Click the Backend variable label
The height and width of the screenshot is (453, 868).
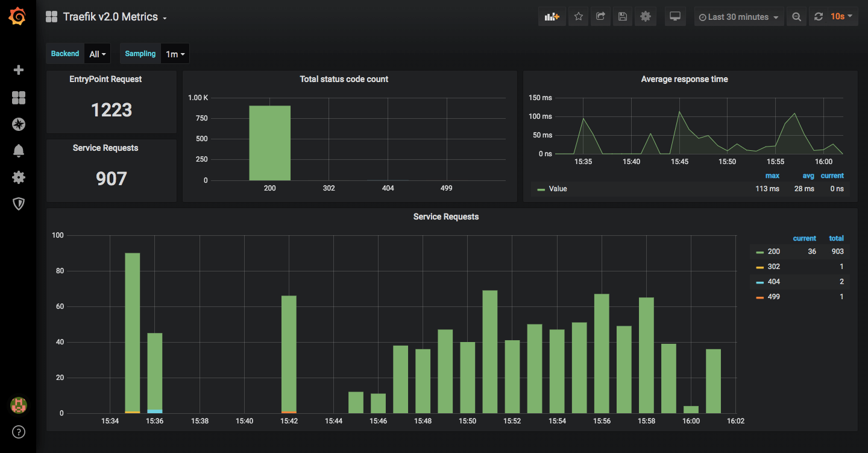point(65,54)
